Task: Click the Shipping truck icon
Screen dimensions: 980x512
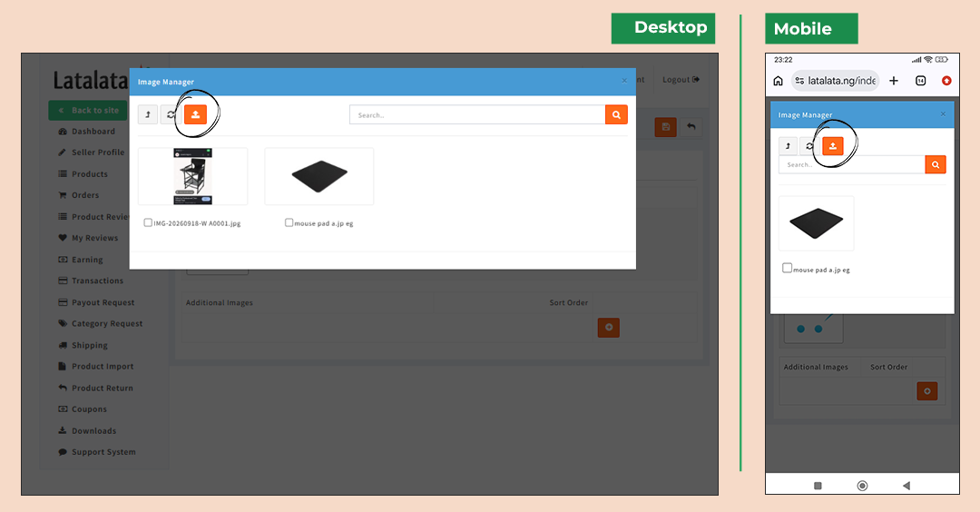Action: pos(63,345)
